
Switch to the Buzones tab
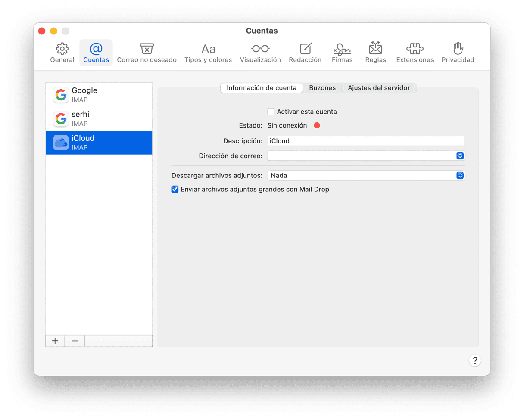(322, 88)
